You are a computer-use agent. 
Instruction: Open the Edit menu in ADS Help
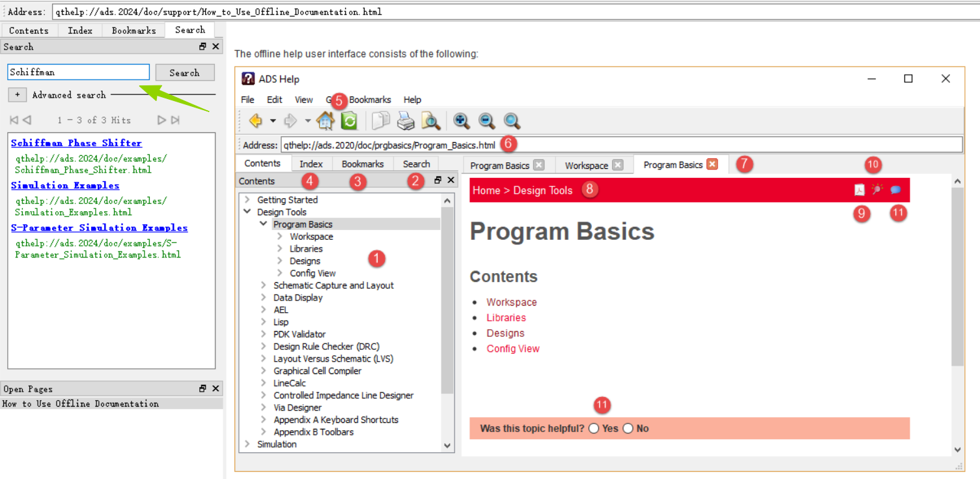(274, 100)
